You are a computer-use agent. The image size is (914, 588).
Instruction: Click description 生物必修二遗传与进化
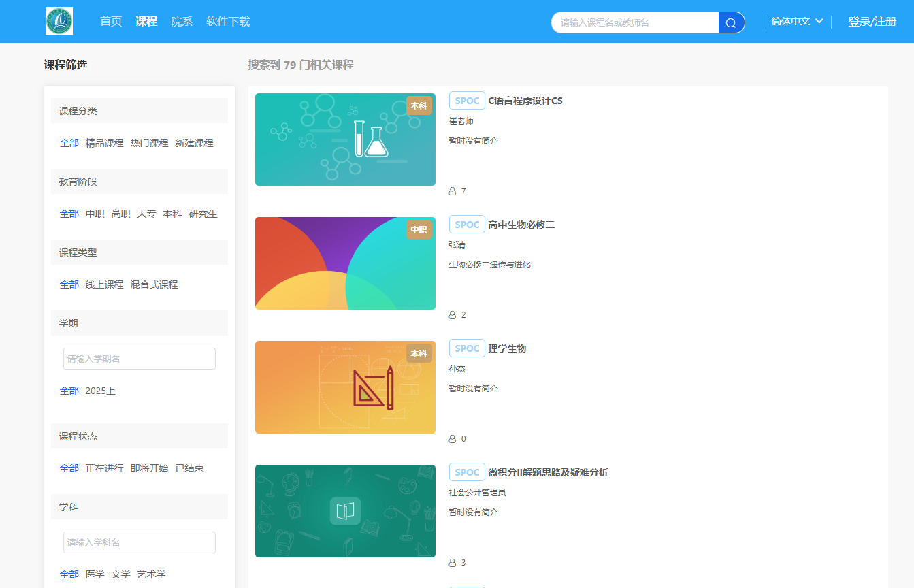(489, 265)
